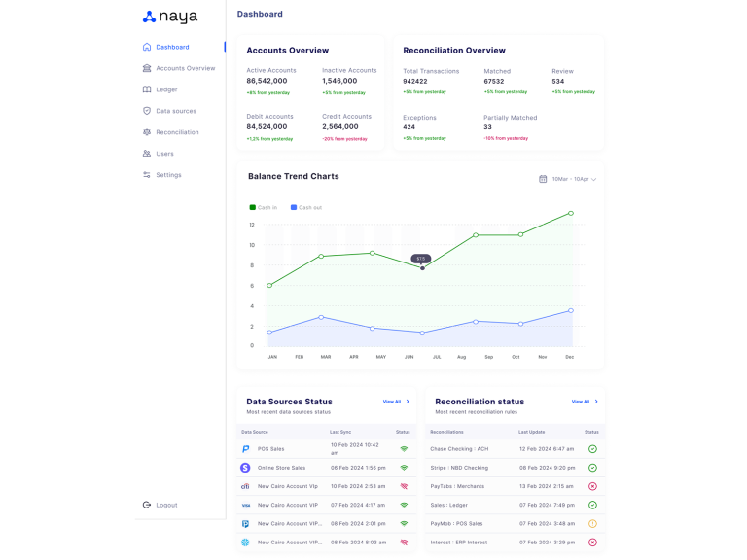Click the red error icon for PayTabs : Merchants
The image size is (747, 560).
point(592,486)
